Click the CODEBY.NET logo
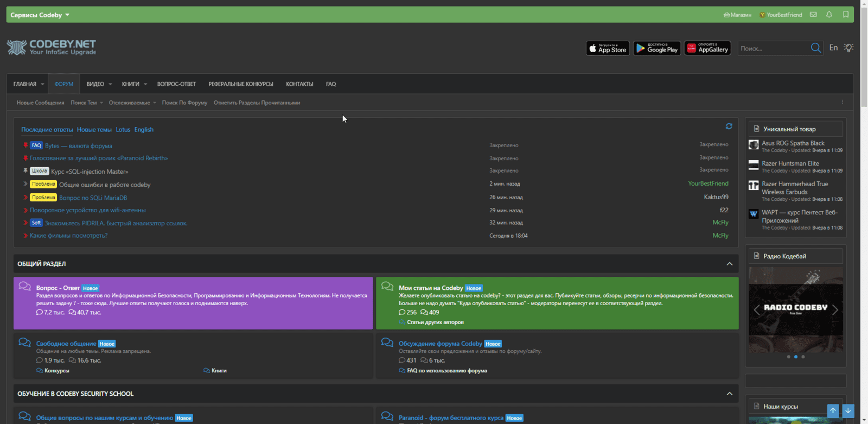 pos(52,47)
